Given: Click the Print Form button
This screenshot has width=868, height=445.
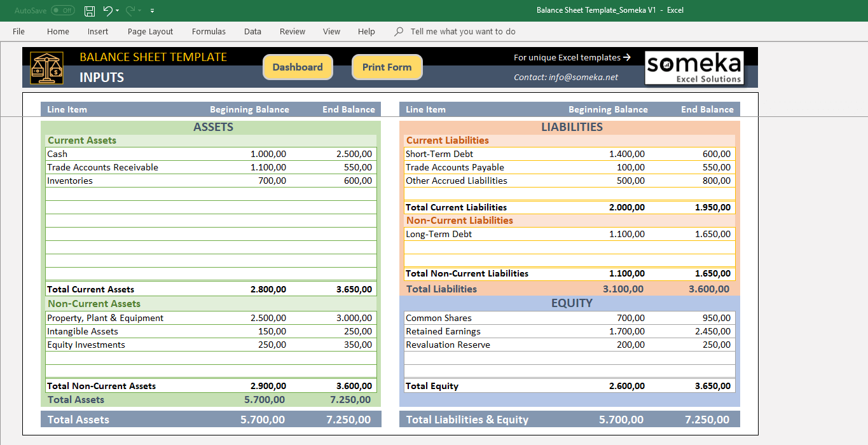Looking at the screenshot, I should (x=387, y=67).
